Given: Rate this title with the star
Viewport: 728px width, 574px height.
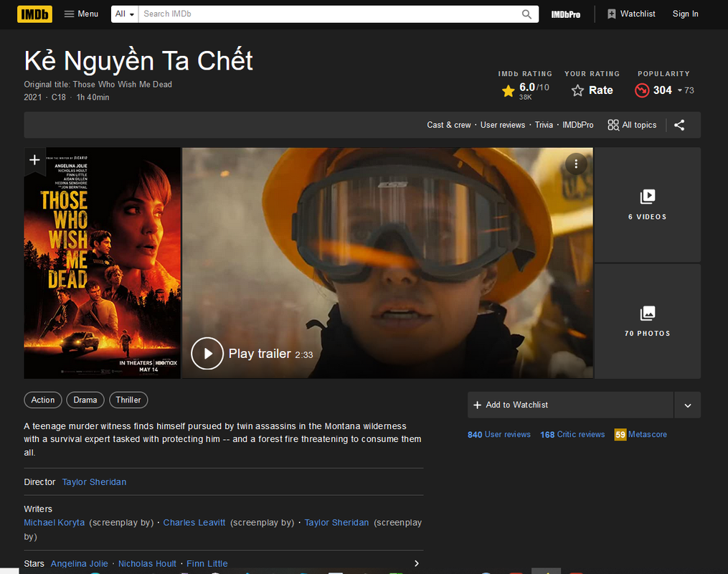Looking at the screenshot, I should click(592, 90).
